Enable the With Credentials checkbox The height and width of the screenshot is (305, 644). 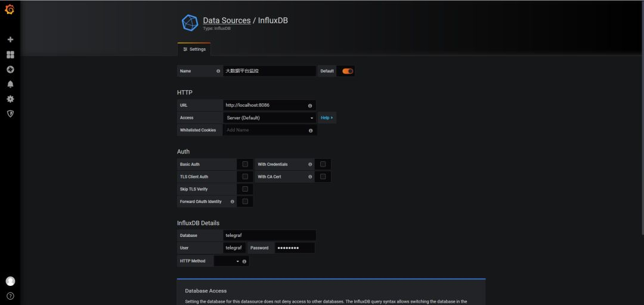point(323,164)
